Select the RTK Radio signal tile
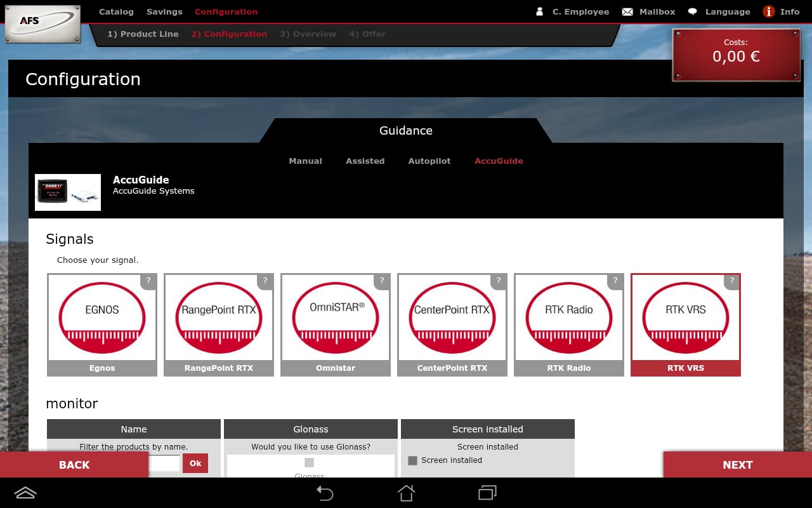Screen dimensions: 812x508 point(569,324)
